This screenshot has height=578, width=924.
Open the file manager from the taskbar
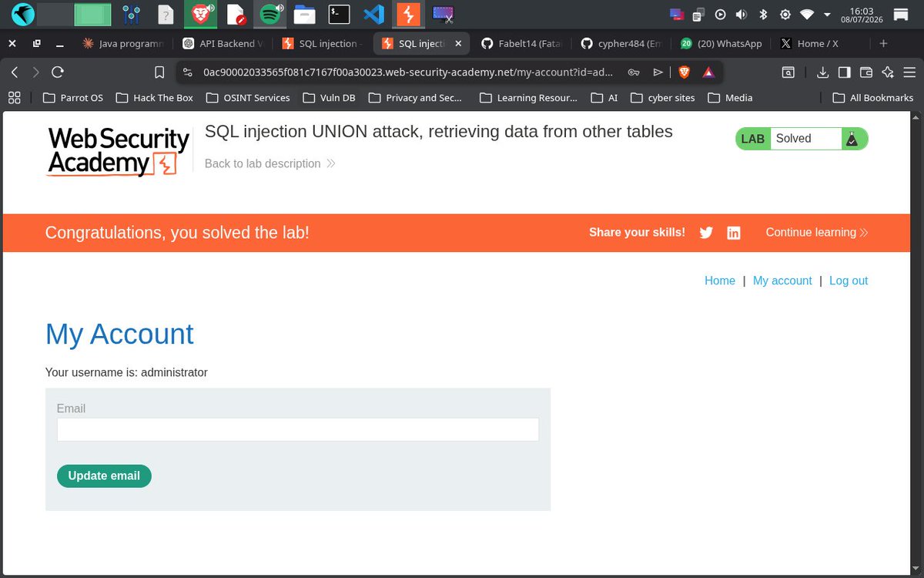pos(306,14)
